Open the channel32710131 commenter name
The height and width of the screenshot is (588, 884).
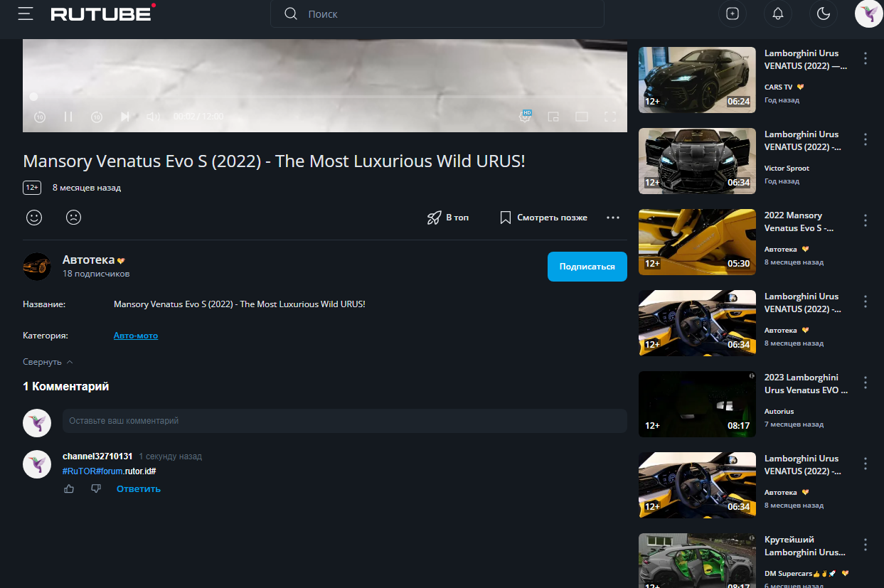click(97, 456)
